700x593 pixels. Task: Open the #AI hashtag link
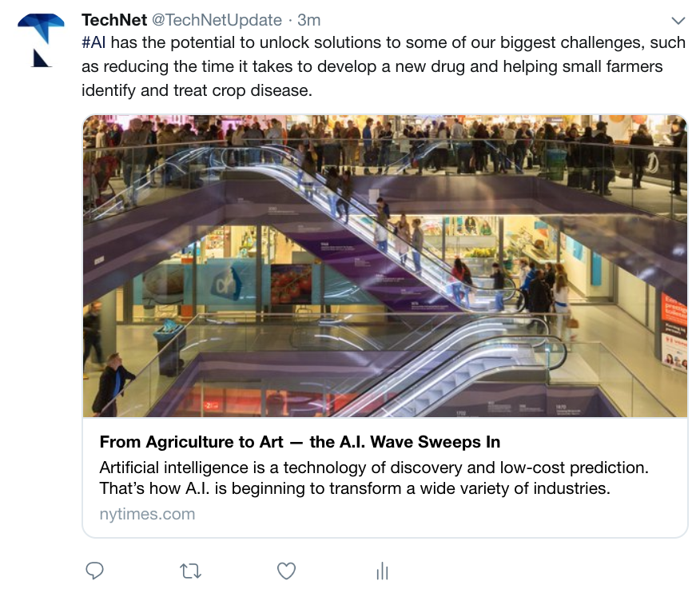[x=93, y=42]
